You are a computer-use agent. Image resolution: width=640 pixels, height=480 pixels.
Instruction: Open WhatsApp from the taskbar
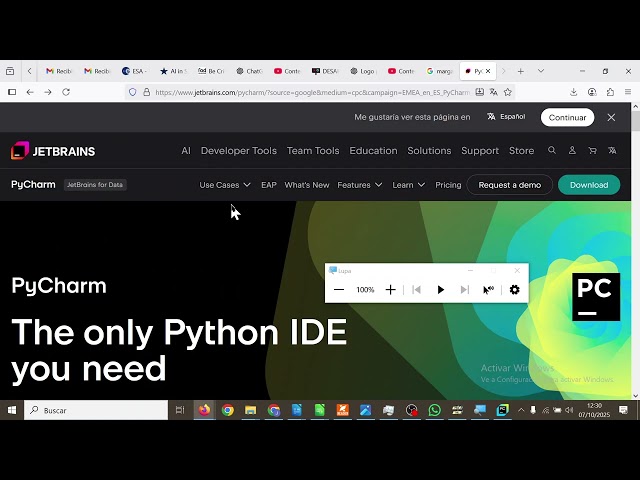tap(434, 410)
